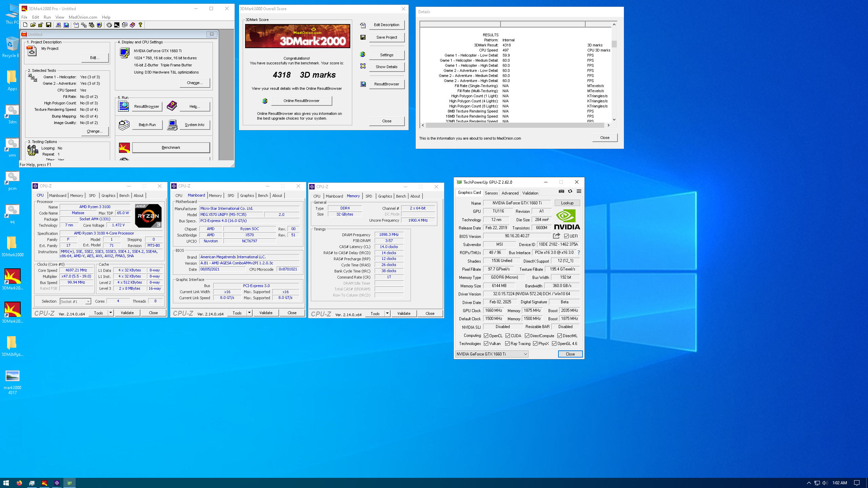Screen dimensions: 868x488
Task: Click the Close project toolbar icon
Action: tap(41, 25)
